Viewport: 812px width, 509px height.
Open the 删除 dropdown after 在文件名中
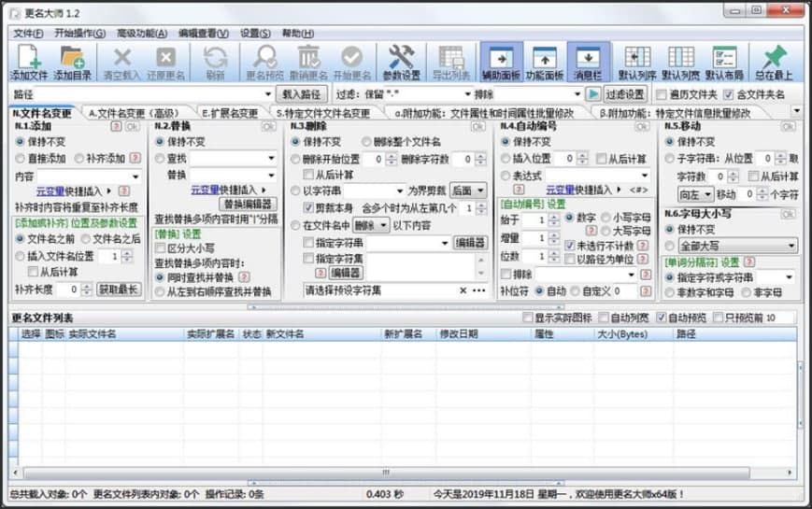coord(371,225)
